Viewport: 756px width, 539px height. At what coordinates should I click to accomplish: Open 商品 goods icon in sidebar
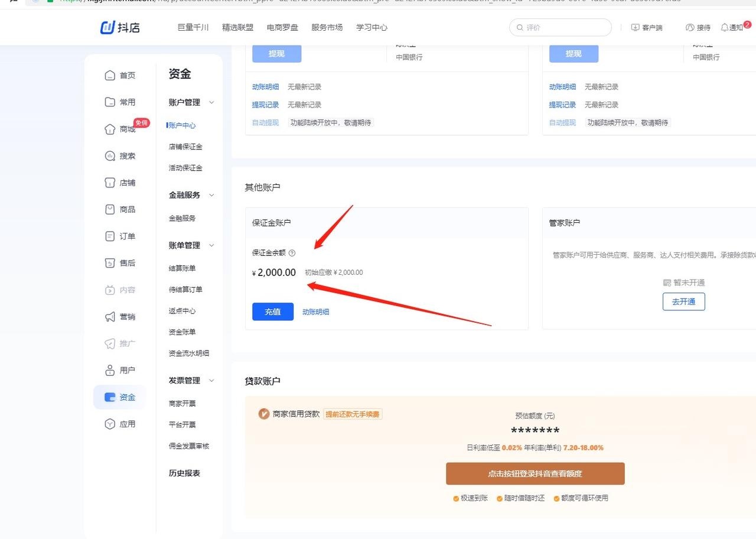pyautogui.click(x=110, y=209)
